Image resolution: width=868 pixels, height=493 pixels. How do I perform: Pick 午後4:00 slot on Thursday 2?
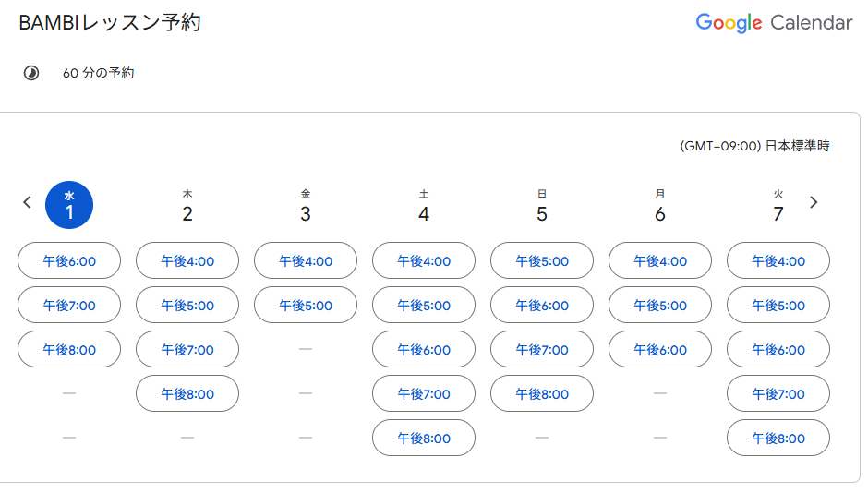click(x=187, y=261)
